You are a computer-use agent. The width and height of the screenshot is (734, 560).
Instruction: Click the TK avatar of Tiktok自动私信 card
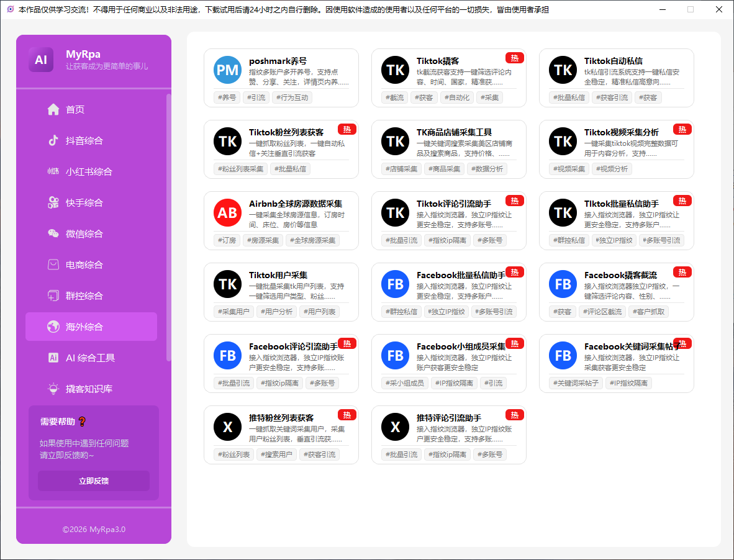pos(563,70)
